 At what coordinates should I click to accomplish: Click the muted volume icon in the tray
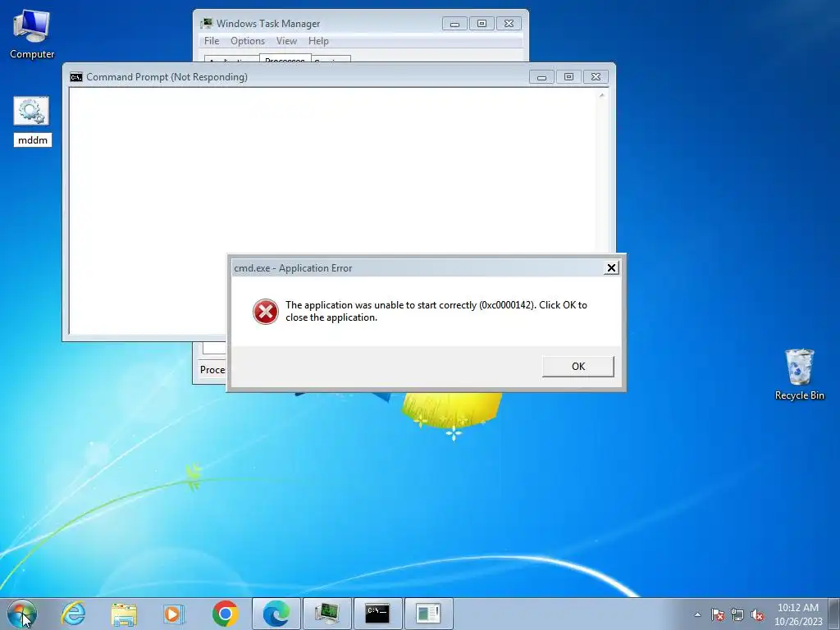pyautogui.click(x=757, y=614)
